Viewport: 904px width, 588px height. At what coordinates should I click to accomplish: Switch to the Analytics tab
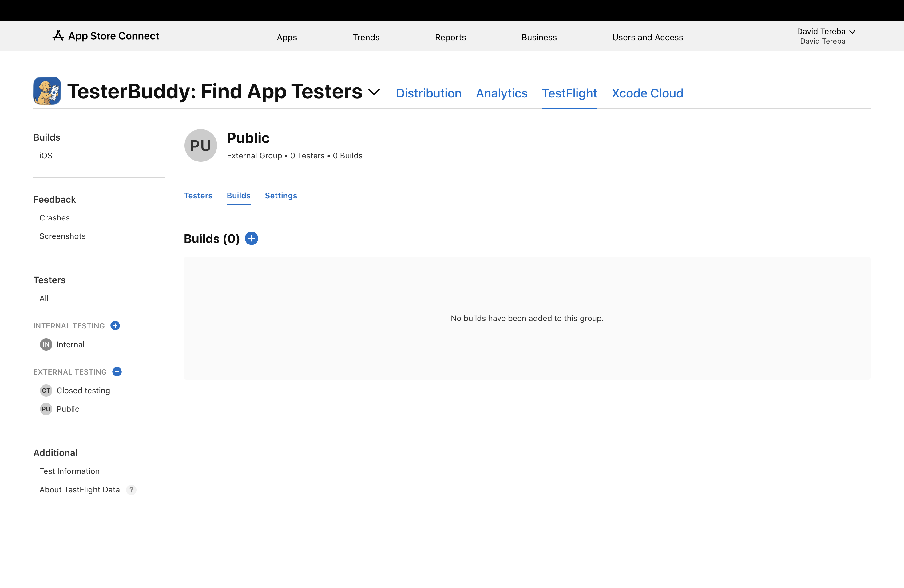502,93
